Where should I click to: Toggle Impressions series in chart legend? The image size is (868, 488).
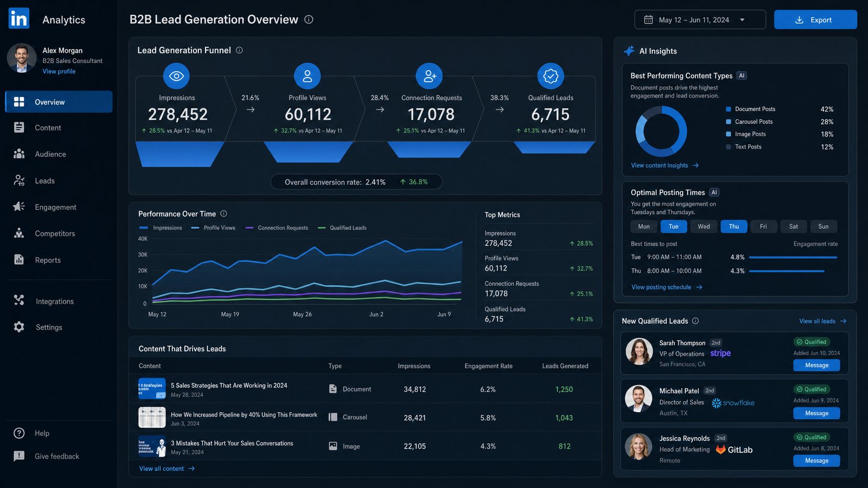pos(161,228)
